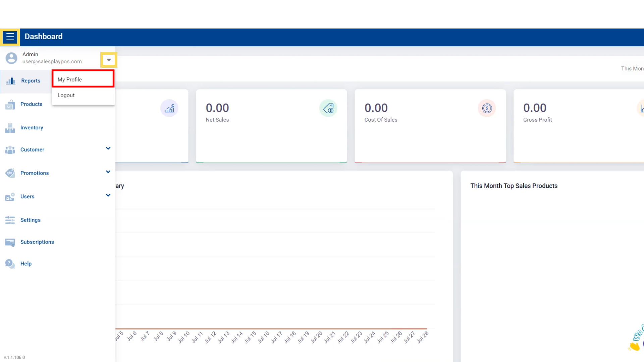Click the Promotions tag icon

[x=10, y=173]
